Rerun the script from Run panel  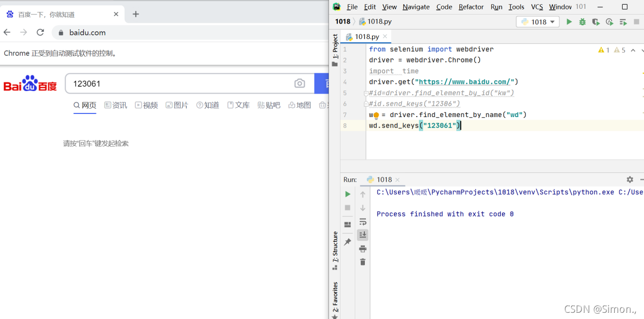coord(348,194)
